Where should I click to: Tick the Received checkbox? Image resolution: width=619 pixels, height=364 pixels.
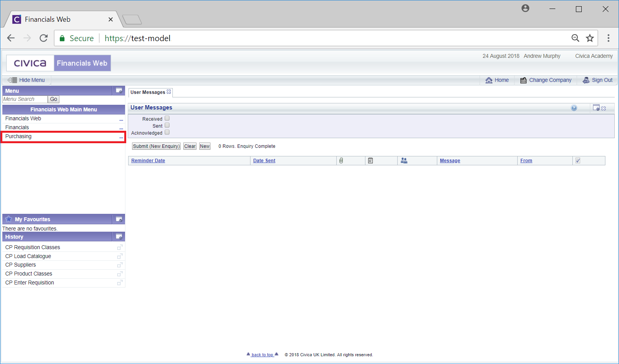pos(167,118)
